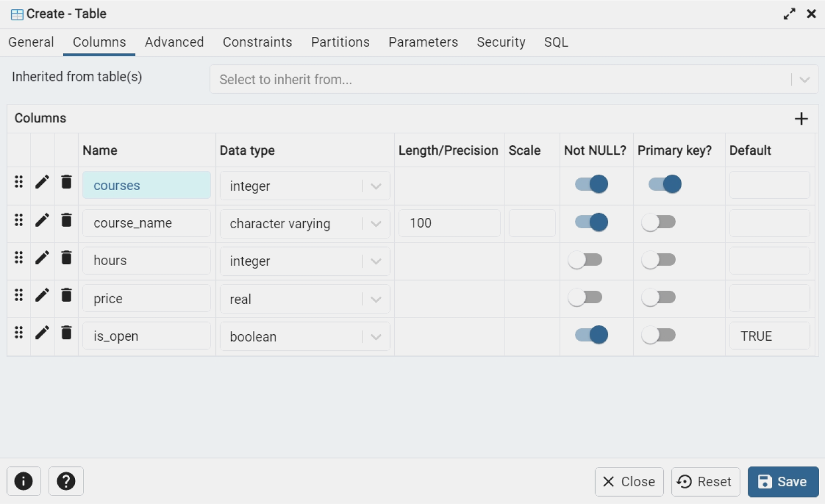
Task: Close the dialog with the X icon
Action: (812, 14)
